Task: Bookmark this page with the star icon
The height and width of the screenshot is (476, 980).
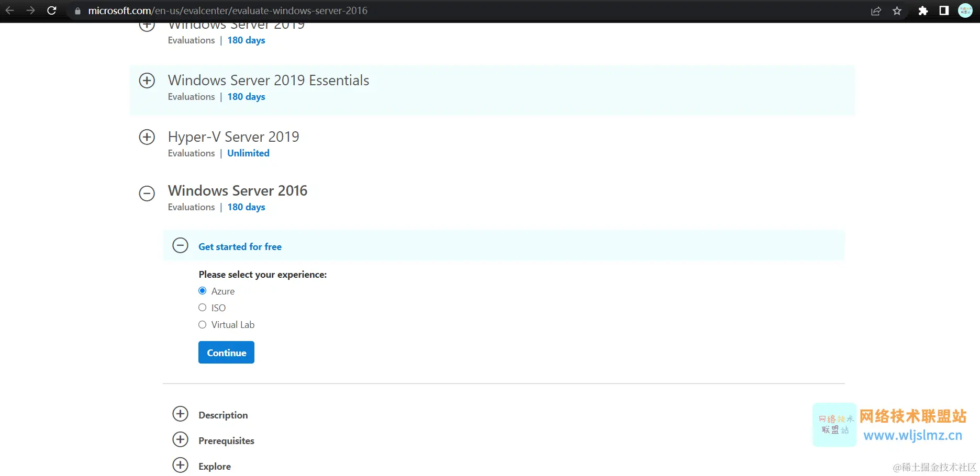Action: tap(897, 11)
